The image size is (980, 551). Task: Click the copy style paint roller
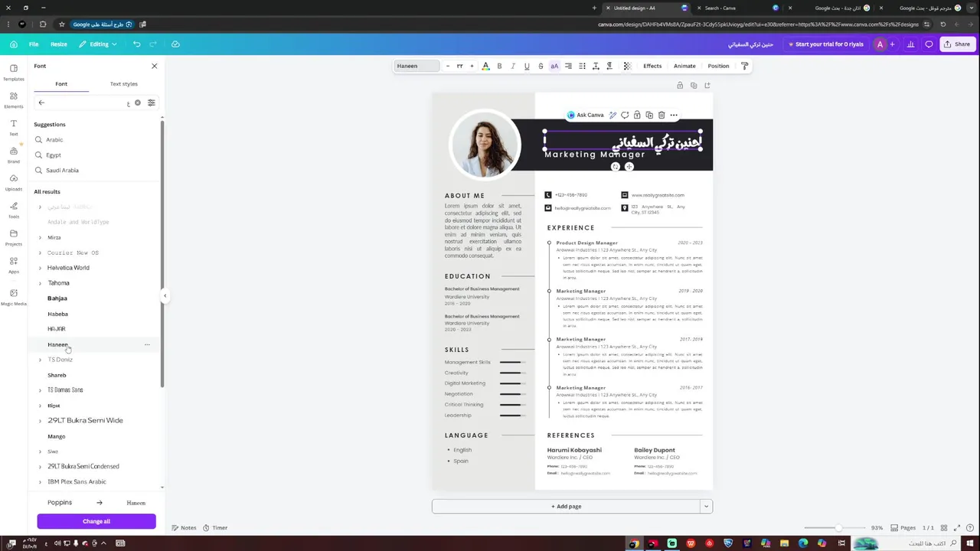tap(745, 66)
